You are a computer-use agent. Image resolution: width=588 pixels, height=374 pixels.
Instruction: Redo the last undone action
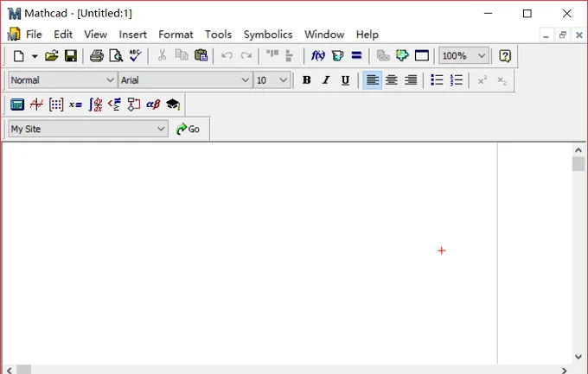pyautogui.click(x=246, y=56)
